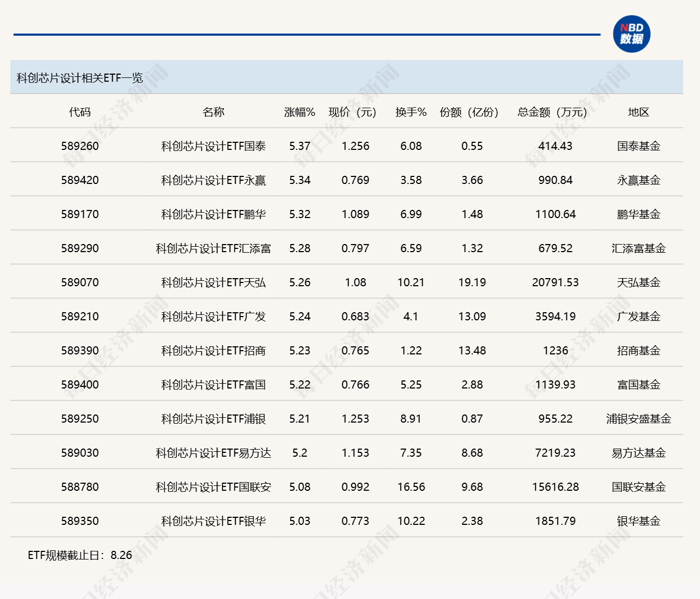
Task: Select price 1.256 in 国泰 row
Action: (355, 146)
